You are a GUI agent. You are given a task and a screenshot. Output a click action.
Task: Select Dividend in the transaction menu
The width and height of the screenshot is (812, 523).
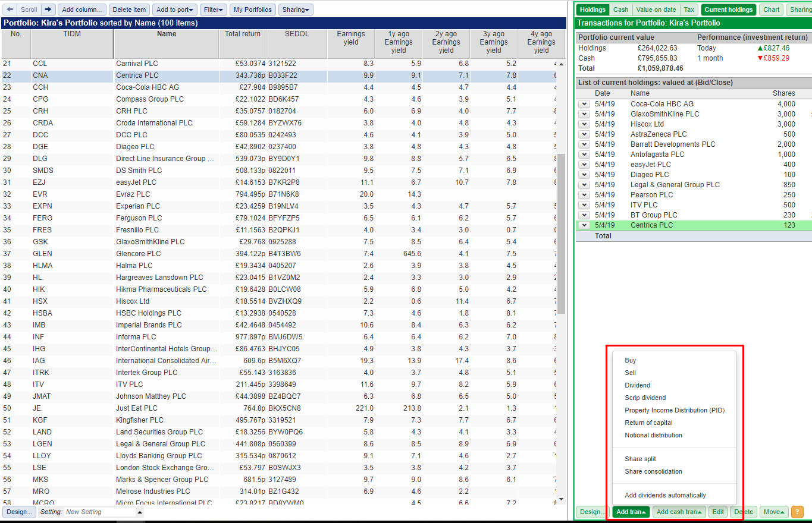click(x=637, y=385)
